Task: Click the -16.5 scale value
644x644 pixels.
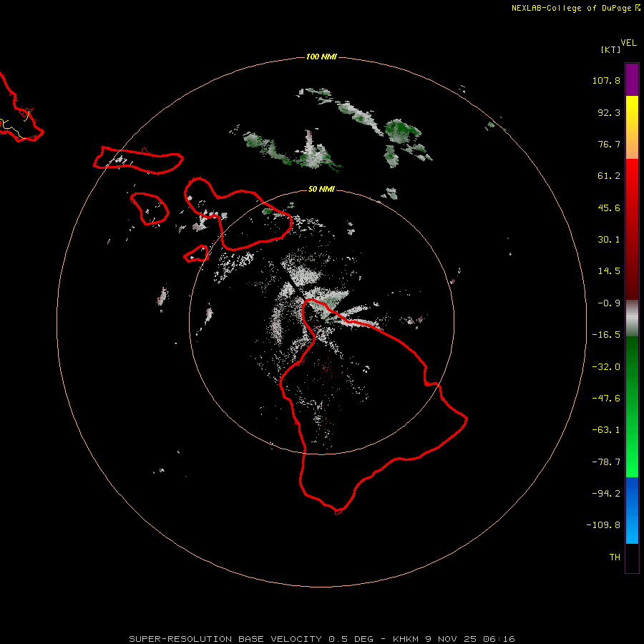Action: click(x=606, y=335)
